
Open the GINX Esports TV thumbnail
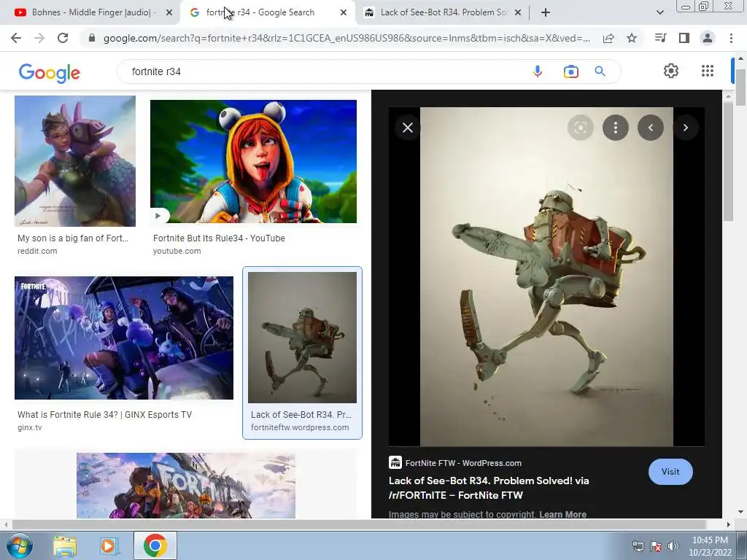click(x=124, y=338)
